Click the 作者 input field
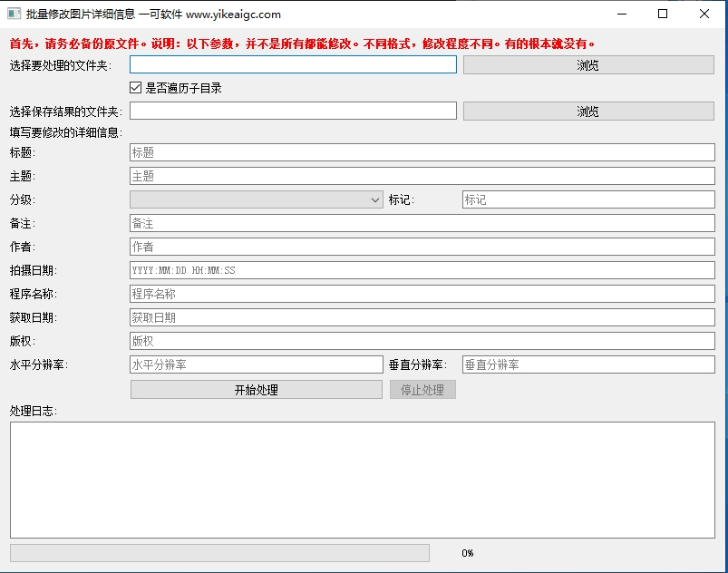Image resolution: width=728 pixels, height=573 pixels. pos(422,247)
